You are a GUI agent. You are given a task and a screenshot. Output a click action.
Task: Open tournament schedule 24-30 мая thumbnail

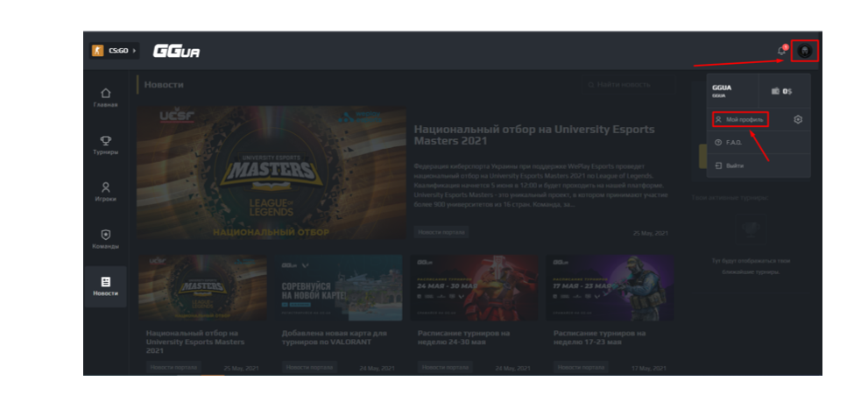point(473,289)
